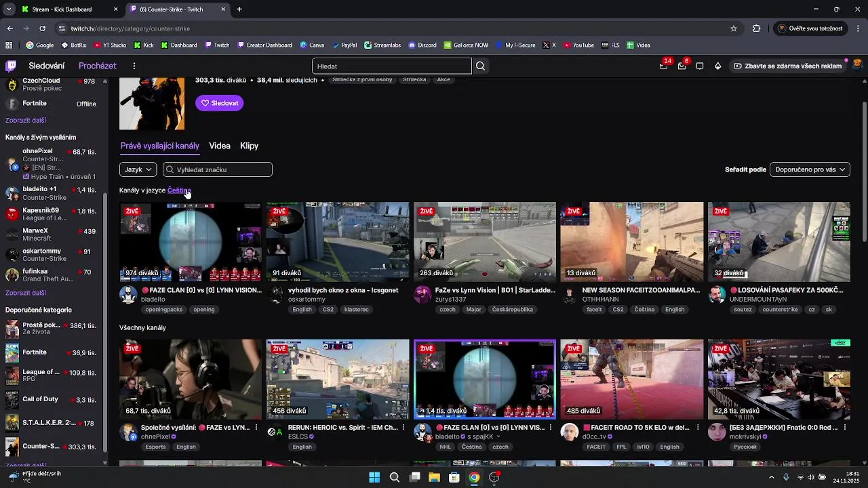The width and height of the screenshot is (868, 488).
Task: Go back with browser back arrow
Action: [x=9, y=28]
